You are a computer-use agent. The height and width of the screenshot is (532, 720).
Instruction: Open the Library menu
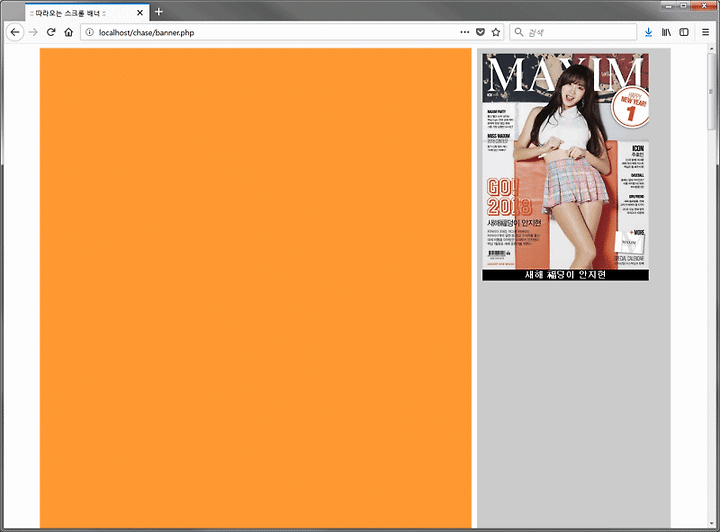[666, 32]
